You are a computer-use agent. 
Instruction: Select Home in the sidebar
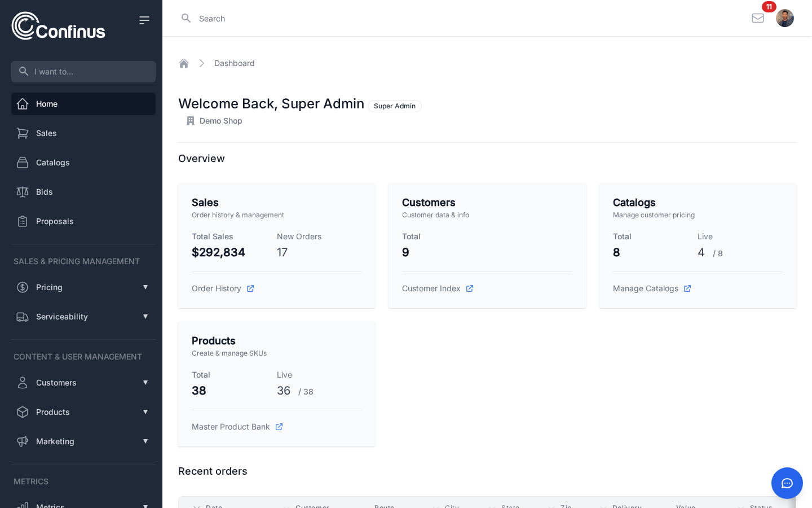(x=47, y=104)
